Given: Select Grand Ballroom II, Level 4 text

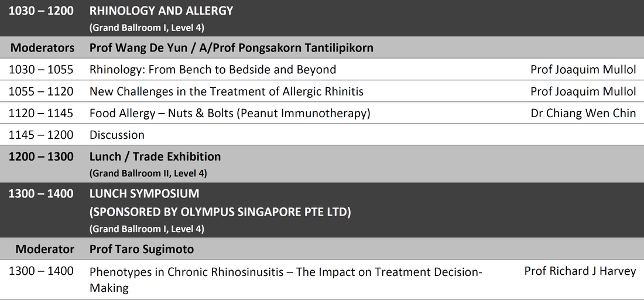Looking at the screenshot, I should coord(148,173).
